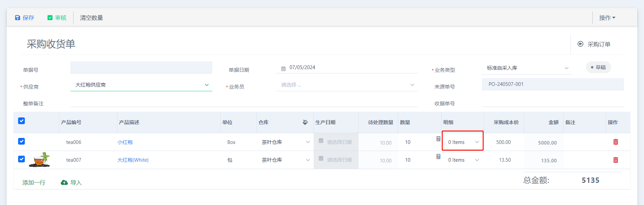This screenshot has height=205, width=644.
Task: Click the 单据号 document number field
Action: click(x=141, y=67)
